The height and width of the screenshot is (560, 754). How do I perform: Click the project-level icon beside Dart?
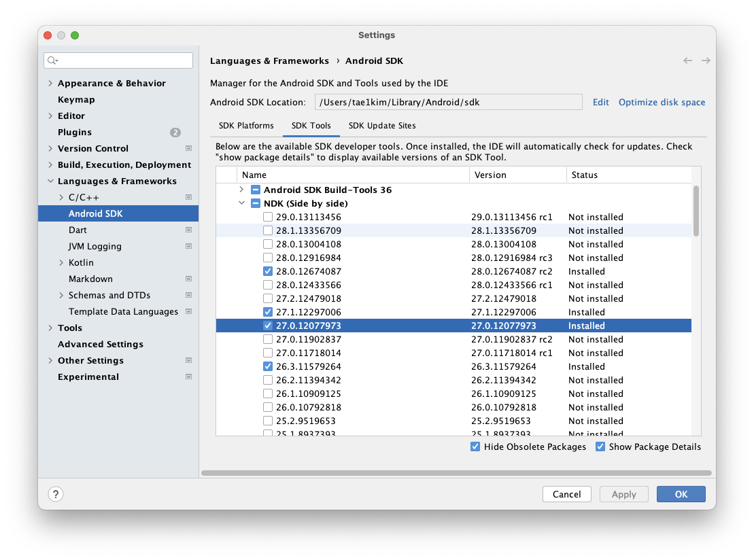(188, 230)
